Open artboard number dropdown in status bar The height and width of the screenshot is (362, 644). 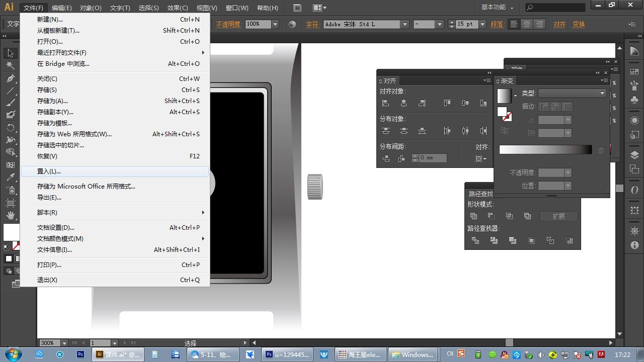(x=115, y=343)
